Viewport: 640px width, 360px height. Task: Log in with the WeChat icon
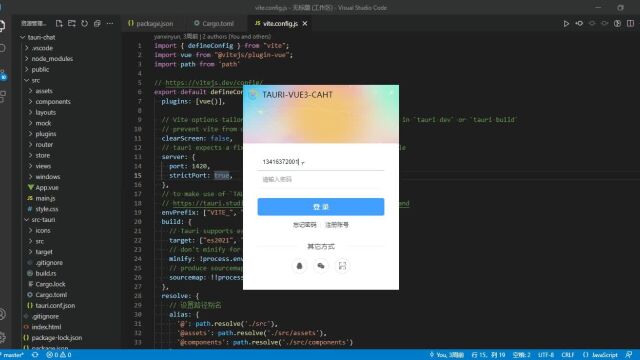pyautogui.click(x=321, y=266)
